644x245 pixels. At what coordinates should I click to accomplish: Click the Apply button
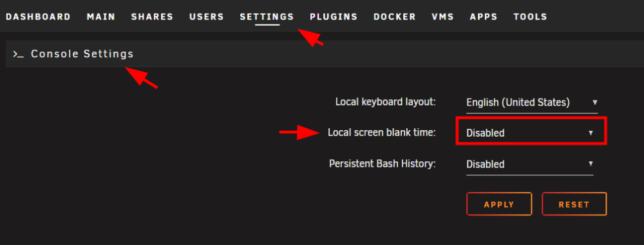pyautogui.click(x=499, y=204)
